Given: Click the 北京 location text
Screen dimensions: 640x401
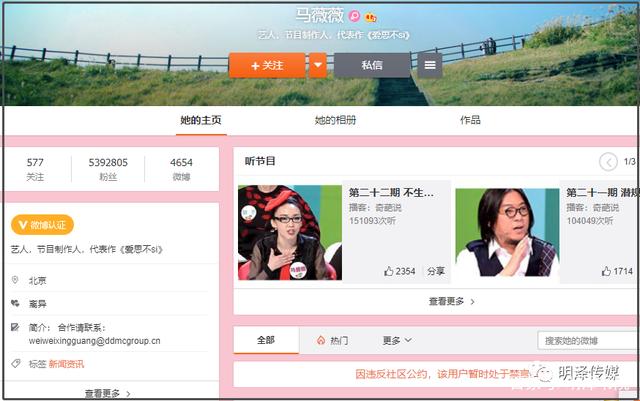Looking at the screenshot, I should tap(38, 281).
